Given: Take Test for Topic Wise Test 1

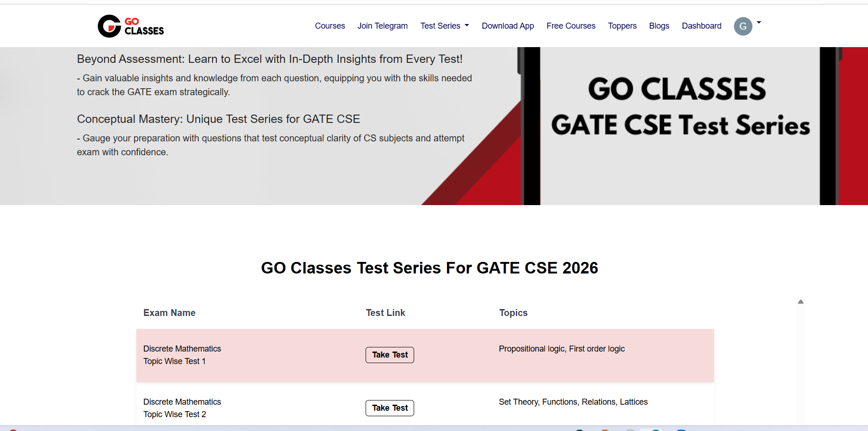Looking at the screenshot, I should (x=390, y=355).
